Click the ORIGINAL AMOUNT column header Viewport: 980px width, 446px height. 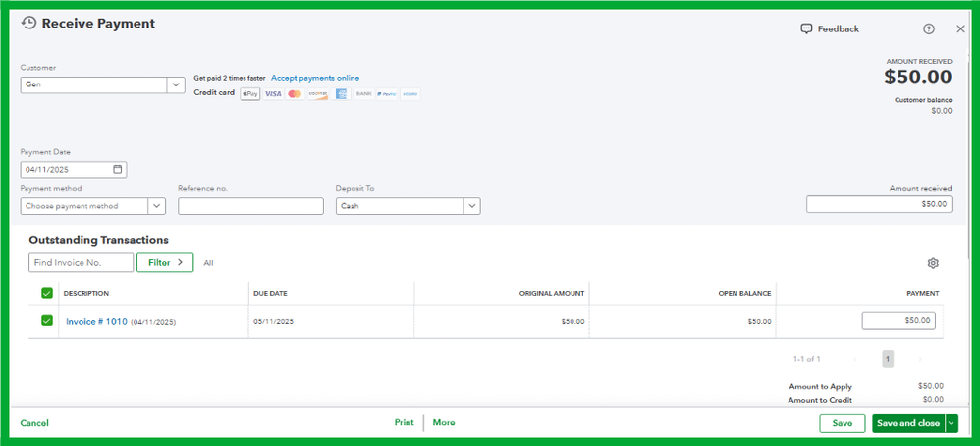[552, 294]
